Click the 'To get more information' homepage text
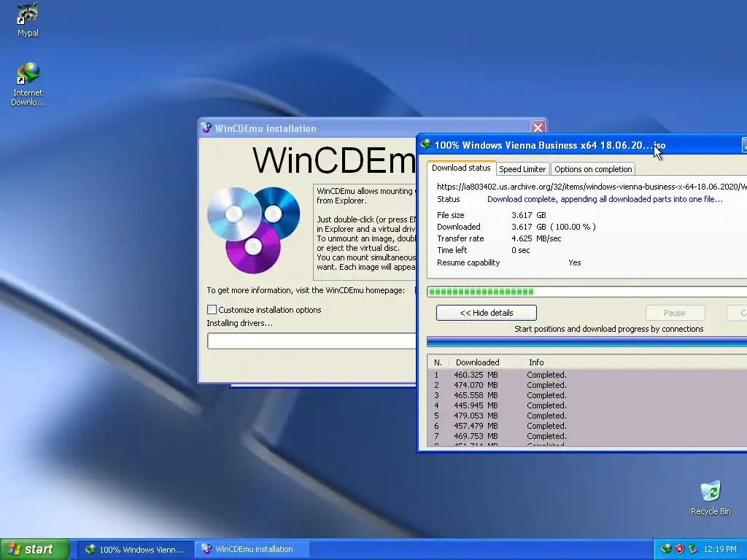747x560 pixels. [x=306, y=290]
